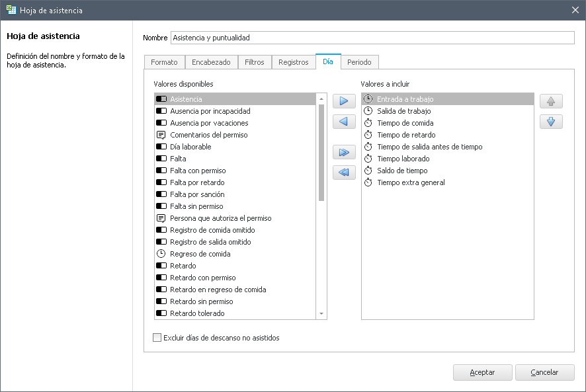Select Salida de trabajo in included values
This screenshot has width=586, height=392.
click(403, 111)
